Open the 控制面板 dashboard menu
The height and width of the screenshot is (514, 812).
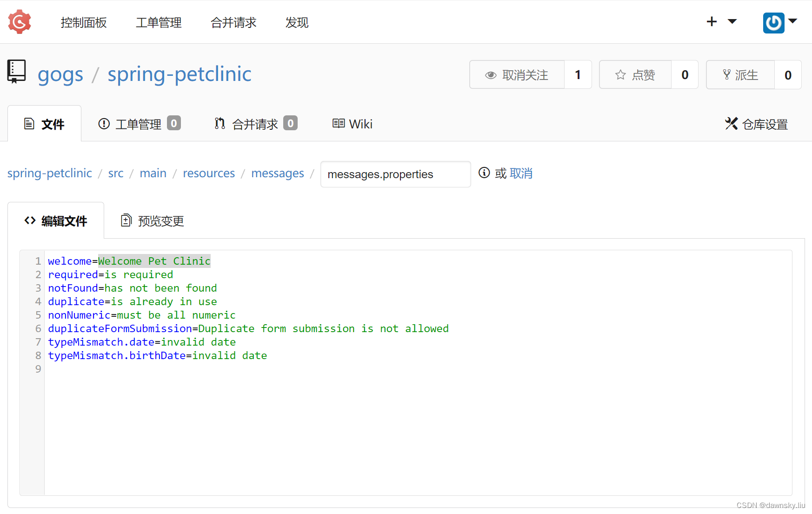point(84,22)
